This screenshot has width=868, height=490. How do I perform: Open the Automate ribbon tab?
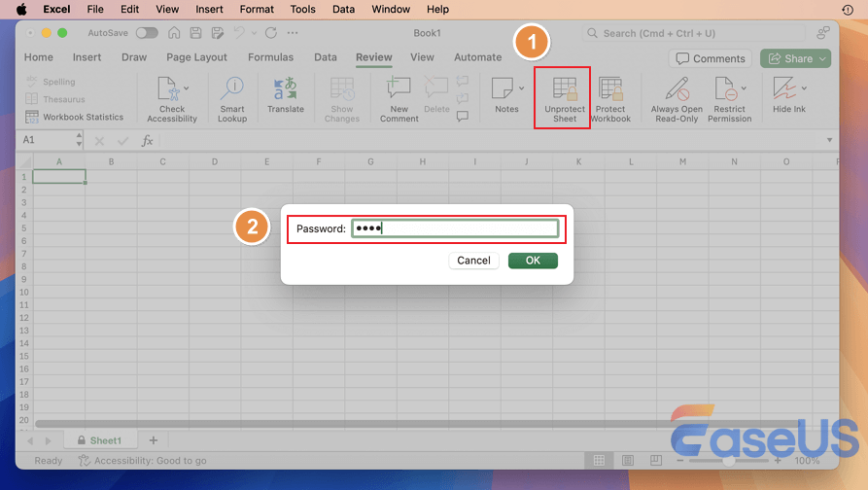tap(477, 57)
